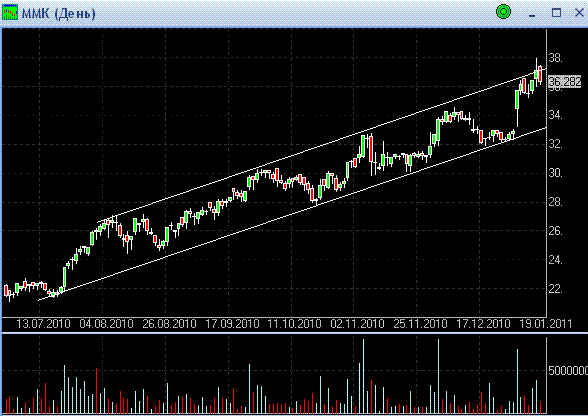Viewport: 588px width, 416px height.
Task: Click the 11.10.2010 date label
Action: click(x=294, y=324)
